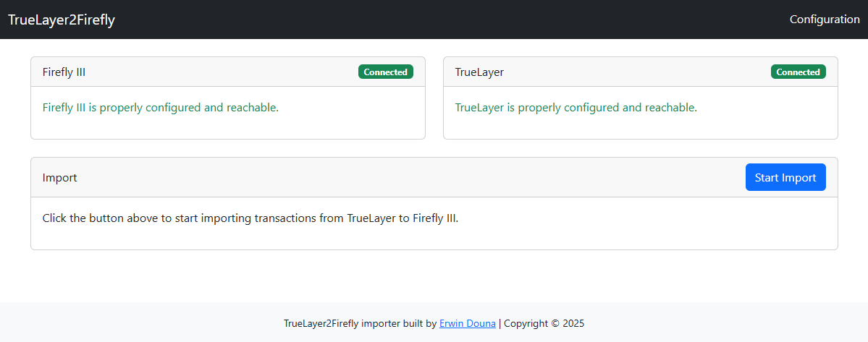
Task: Click the import instructions text
Action: 250,218
